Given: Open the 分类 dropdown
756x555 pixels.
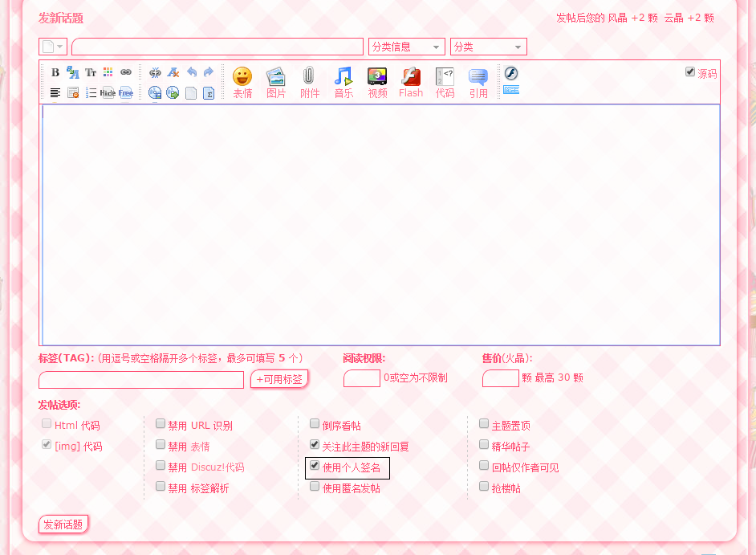Looking at the screenshot, I should (x=489, y=47).
